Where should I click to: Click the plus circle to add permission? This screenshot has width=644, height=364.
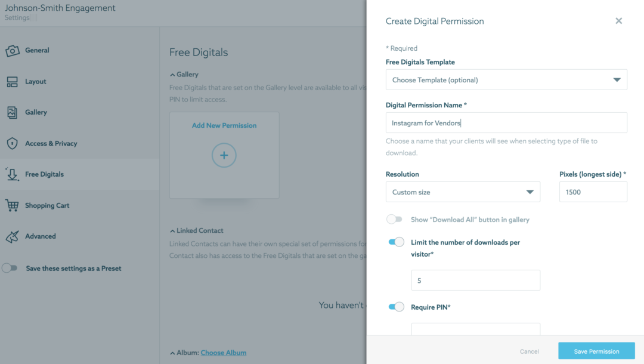pos(224,155)
